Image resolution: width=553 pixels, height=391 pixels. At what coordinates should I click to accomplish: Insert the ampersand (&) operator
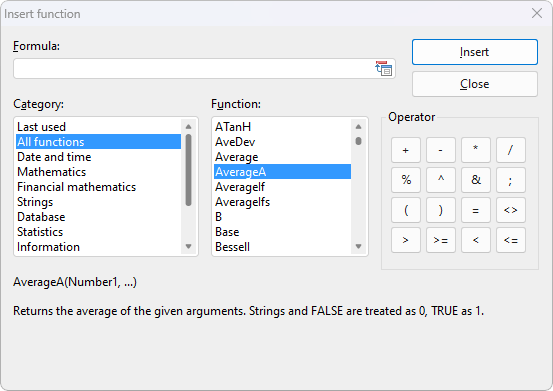pyautogui.click(x=476, y=180)
